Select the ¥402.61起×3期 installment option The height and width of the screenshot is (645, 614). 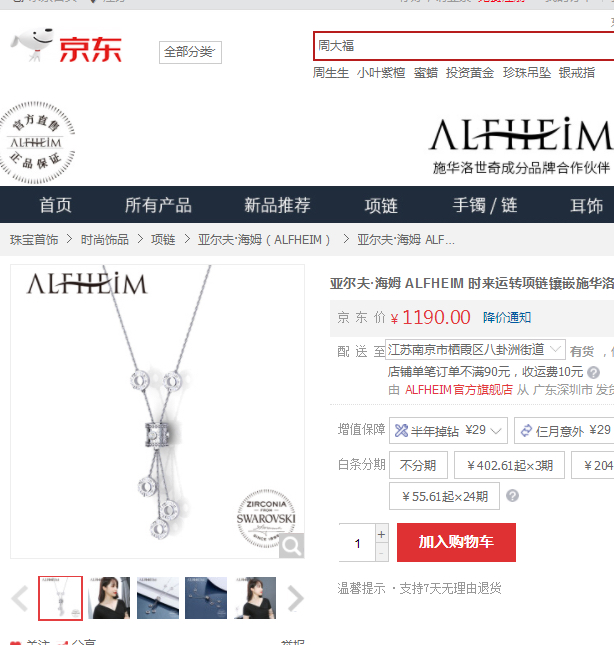pyautogui.click(x=510, y=465)
